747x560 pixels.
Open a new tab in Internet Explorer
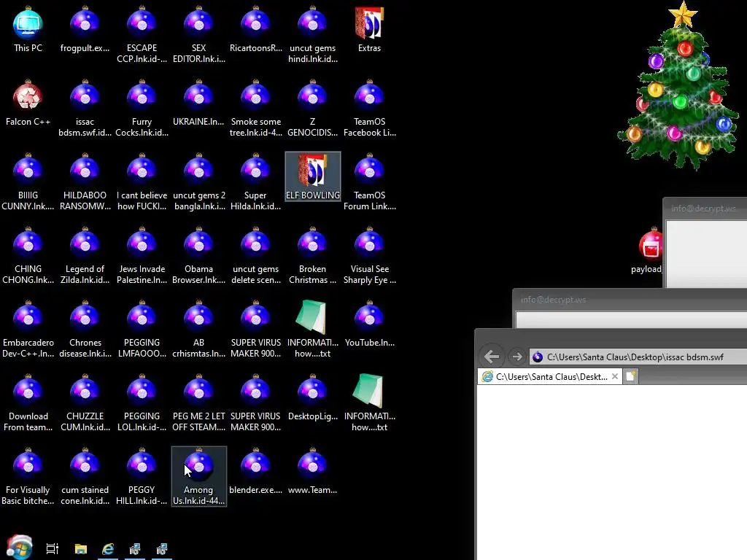[x=630, y=377]
